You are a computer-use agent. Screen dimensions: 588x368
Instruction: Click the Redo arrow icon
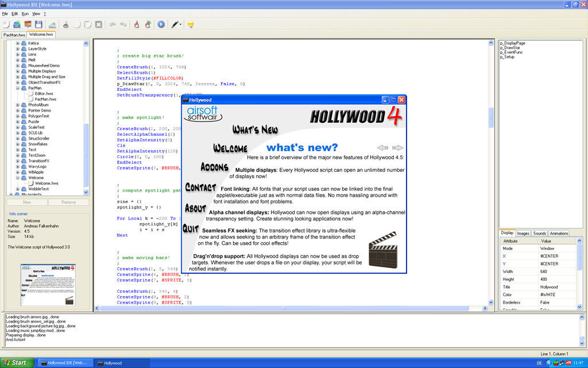coord(123,24)
